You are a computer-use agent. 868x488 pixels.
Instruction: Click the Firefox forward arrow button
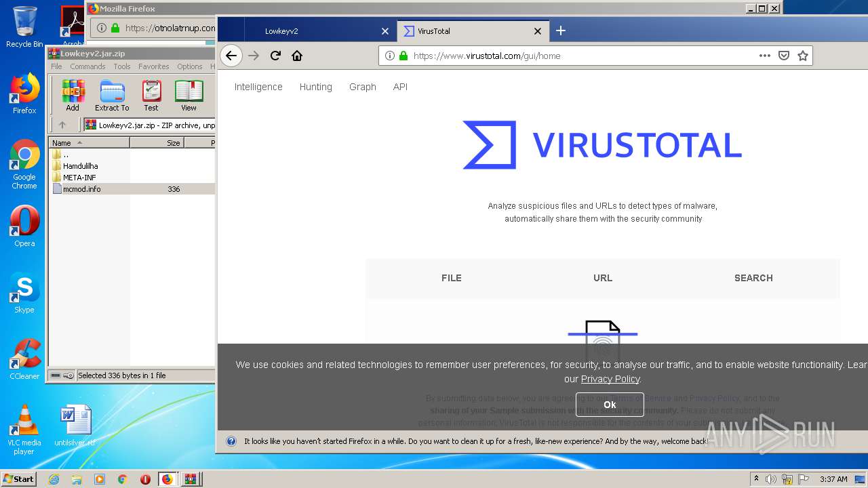point(254,56)
